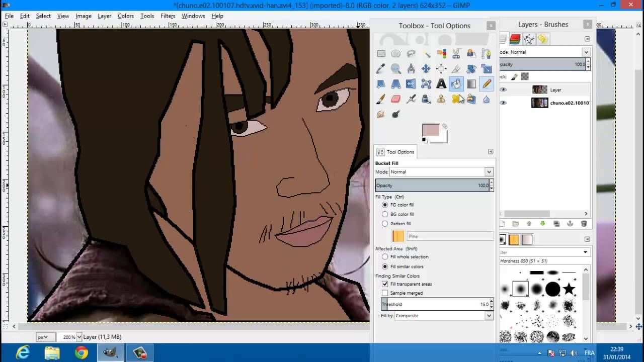The image size is (644, 362).
Task: Hide the layer named Layer
Action: click(x=504, y=89)
